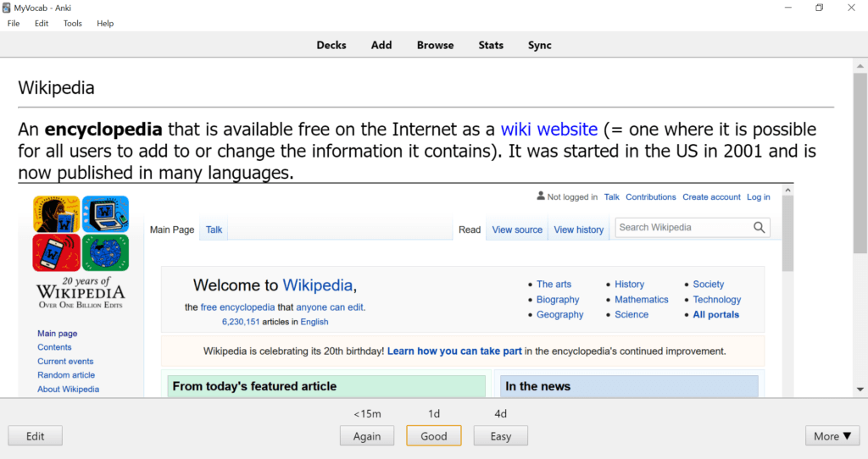Click the Anki app icon in title bar
The height and width of the screenshot is (459, 868).
7,8
